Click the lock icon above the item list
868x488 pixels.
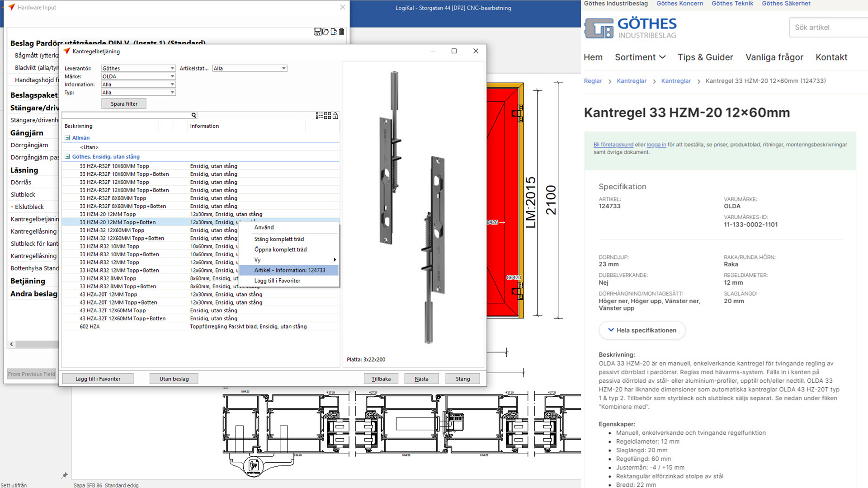(335, 116)
